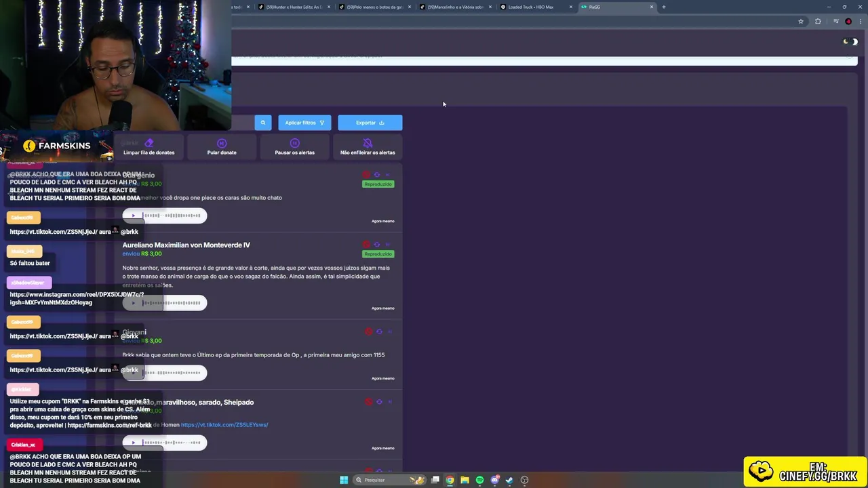The height and width of the screenshot is (488, 868).
Task: Close the Loaded Truck HBO Max tab
Action: [571, 7]
